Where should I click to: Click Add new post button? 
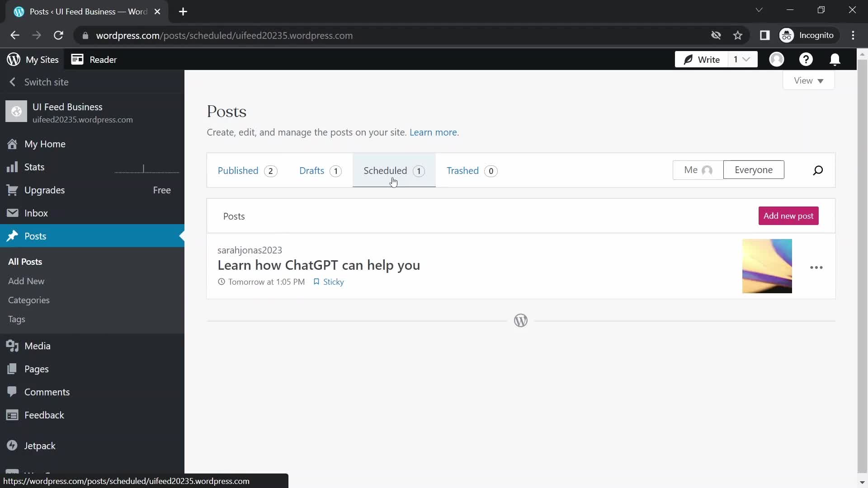tap(788, 216)
